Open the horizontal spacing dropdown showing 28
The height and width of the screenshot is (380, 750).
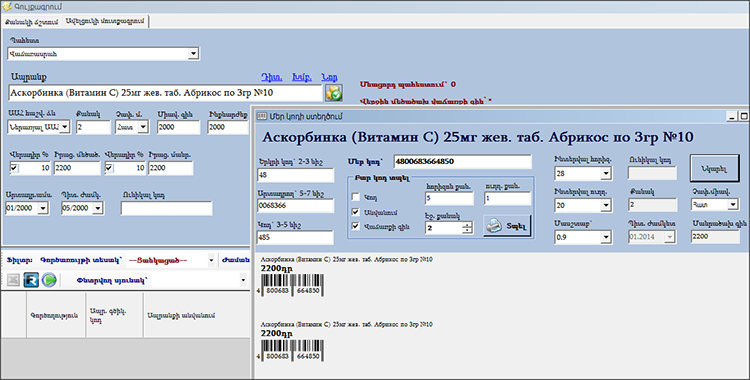[606, 173]
